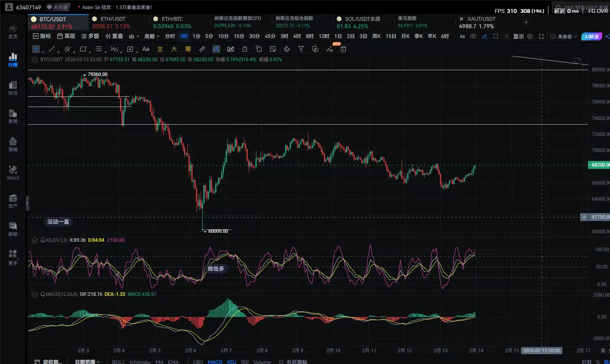The height and width of the screenshot is (364, 610).
Task: Open the 策略 strategy sidebar icon
Action: 13,145
